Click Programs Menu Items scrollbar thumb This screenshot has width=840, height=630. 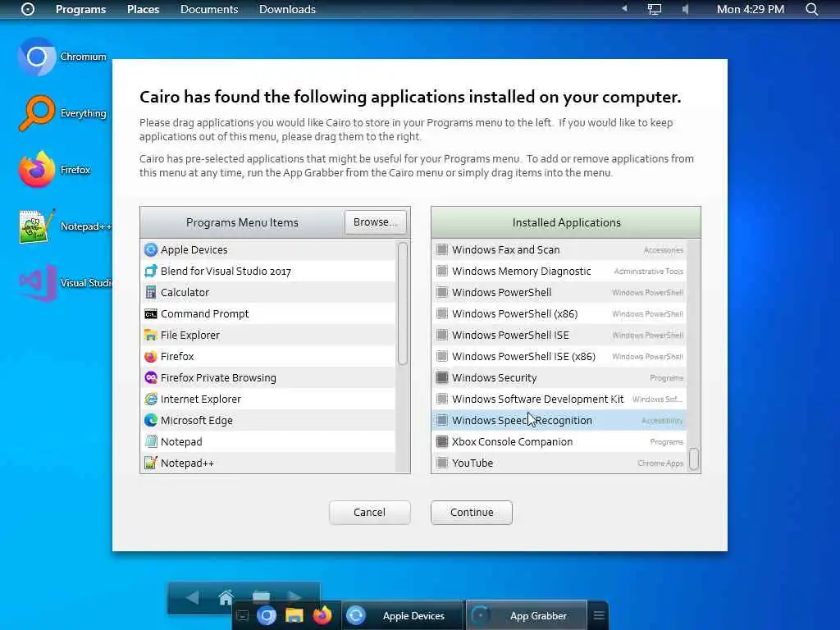403,304
